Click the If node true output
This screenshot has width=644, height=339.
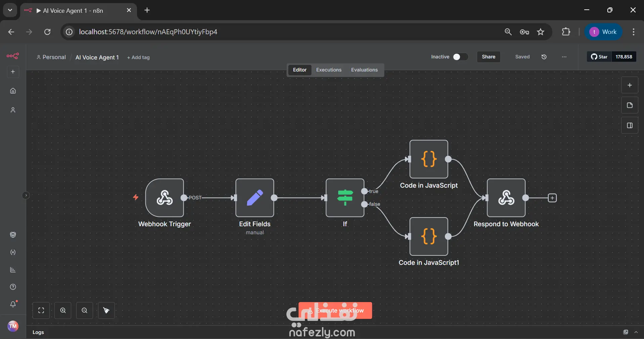[x=365, y=191]
